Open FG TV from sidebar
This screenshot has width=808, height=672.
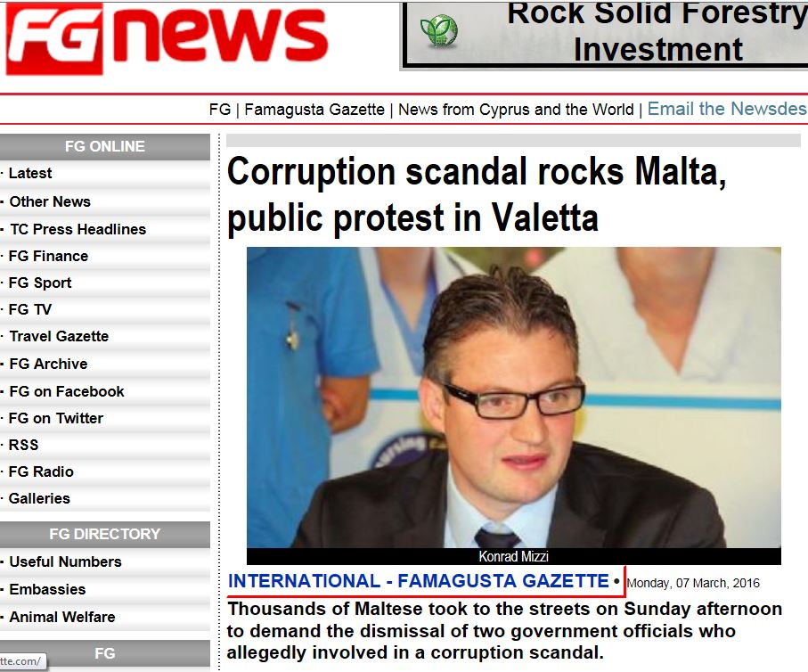pyautogui.click(x=30, y=309)
